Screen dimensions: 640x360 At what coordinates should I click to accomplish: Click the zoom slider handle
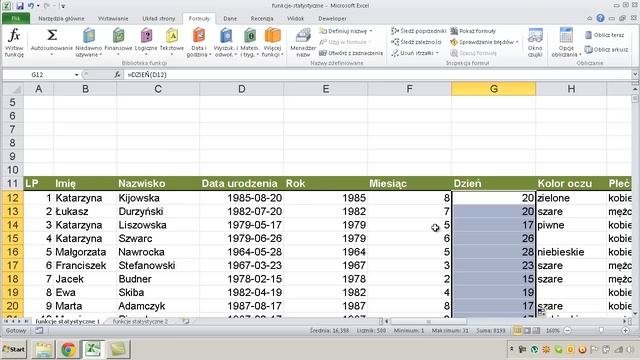click(x=601, y=331)
